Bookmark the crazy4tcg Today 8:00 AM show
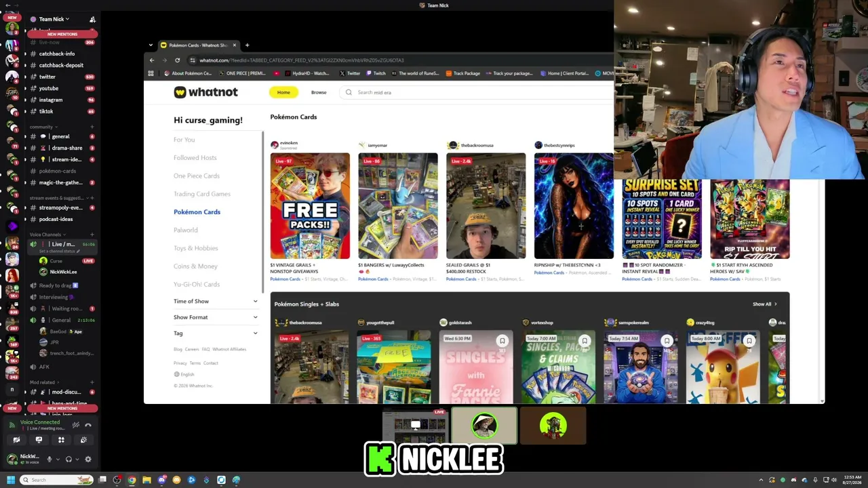This screenshot has height=488, width=868. pos(749,341)
